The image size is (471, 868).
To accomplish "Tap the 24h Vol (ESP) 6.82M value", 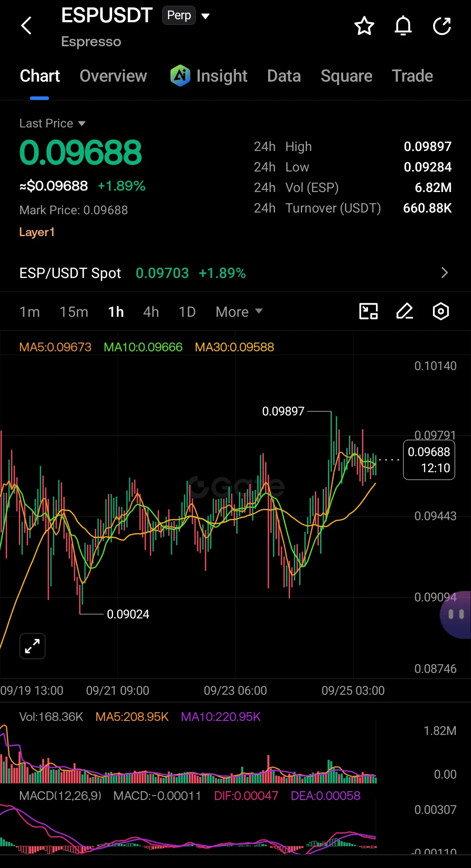I will coord(433,188).
